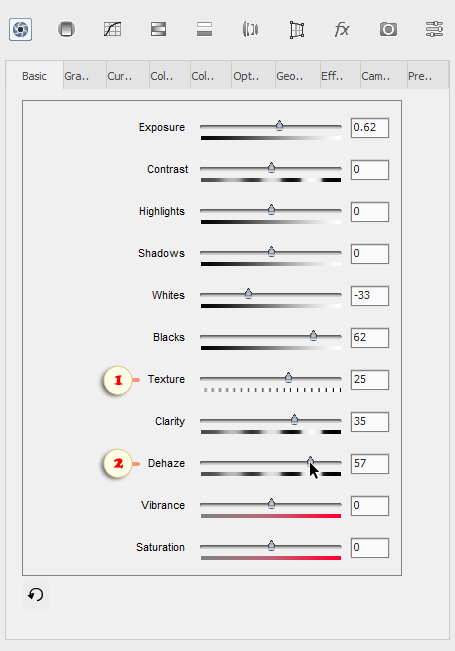Open the Color mixer gradient icon
The width and height of the screenshot is (455, 651).
pyautogui.click(x=159, y=29)
